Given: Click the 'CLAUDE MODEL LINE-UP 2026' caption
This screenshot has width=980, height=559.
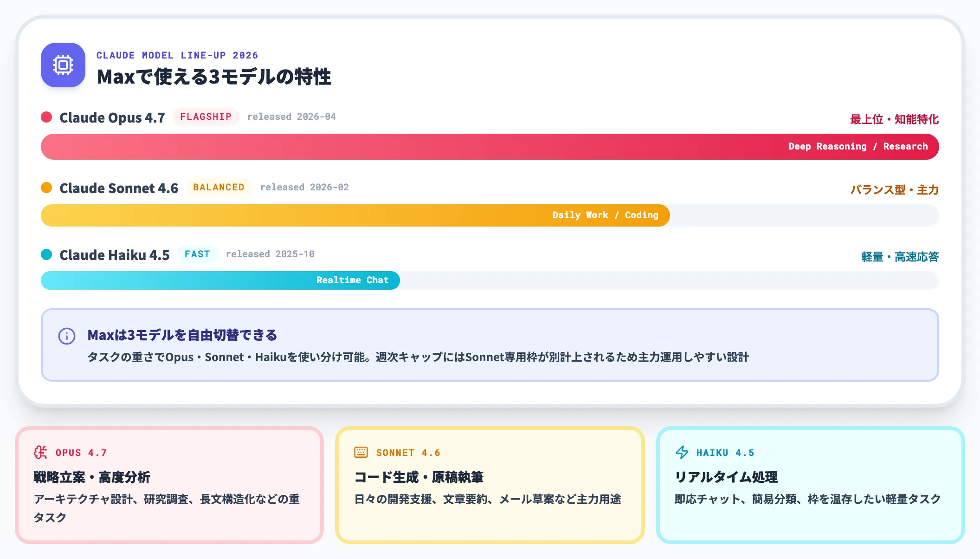Looking at the screenshot, I should click(x=177, y=56).
